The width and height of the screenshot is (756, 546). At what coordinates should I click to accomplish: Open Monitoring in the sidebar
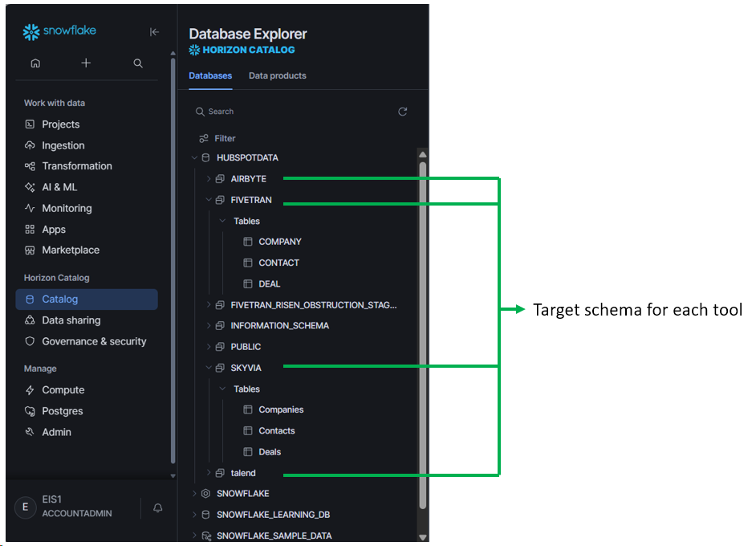click(x=87, y=209)
